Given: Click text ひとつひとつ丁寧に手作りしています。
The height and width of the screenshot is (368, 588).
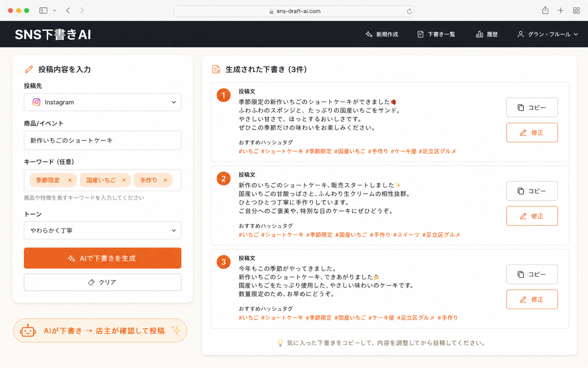Looking at the screenshot, I should pyautogui.click(x=294, y=203).
